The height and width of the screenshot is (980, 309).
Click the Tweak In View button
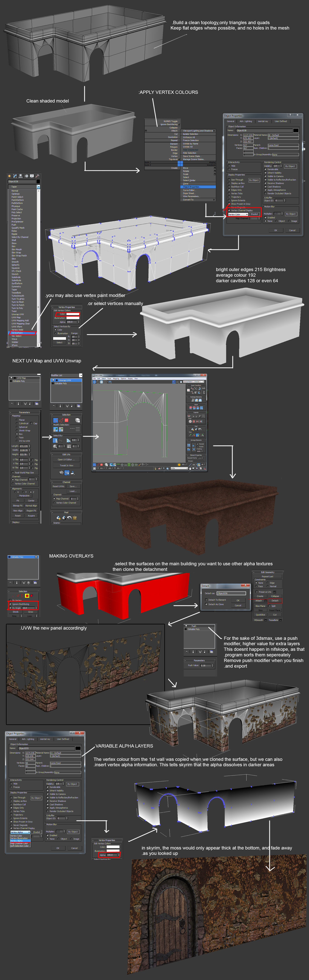(x=66, y=465)
